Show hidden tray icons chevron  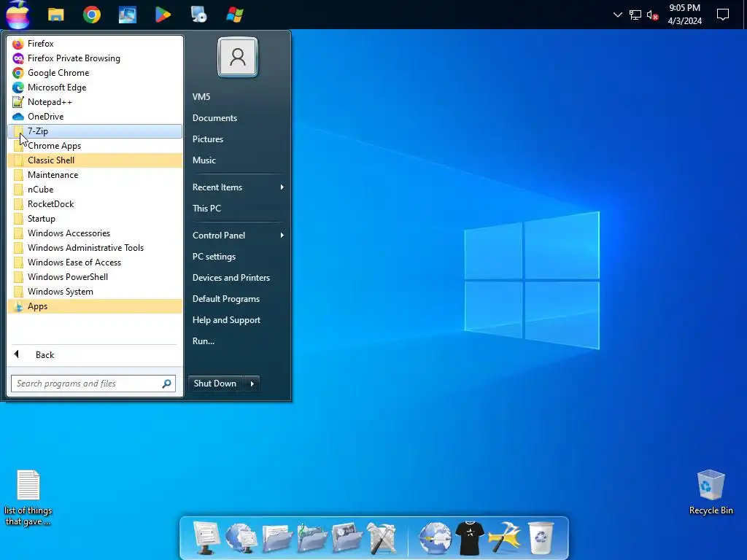pyautogui.click(x=617, y=15)
